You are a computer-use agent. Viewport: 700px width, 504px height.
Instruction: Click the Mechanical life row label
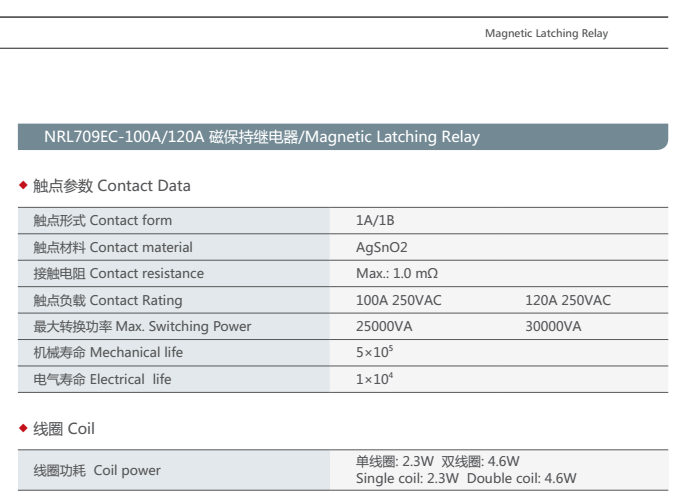(108, 352)
